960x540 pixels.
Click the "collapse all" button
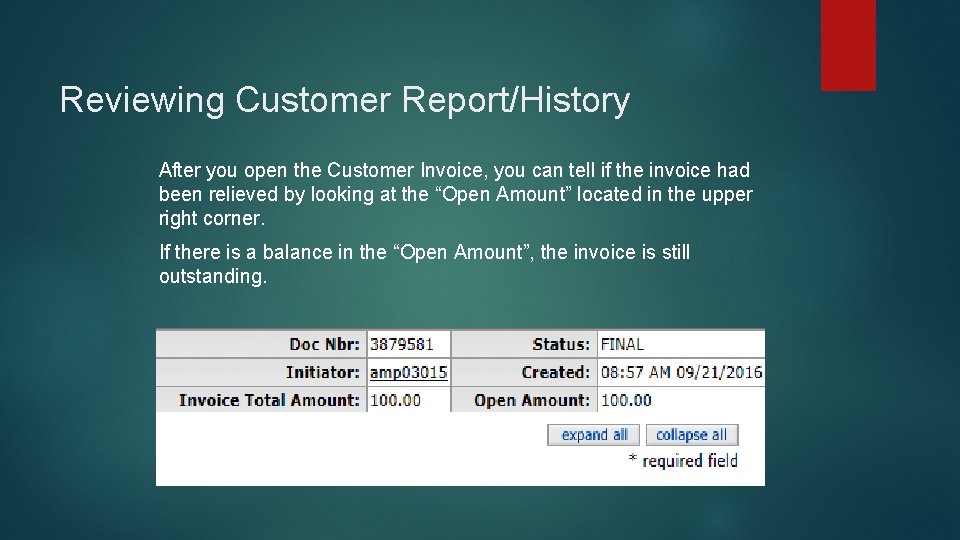click(x=692, y=435)
